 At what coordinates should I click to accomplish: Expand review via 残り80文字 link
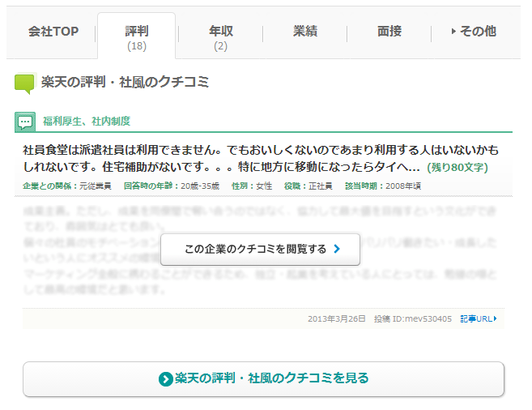[457, 167]
